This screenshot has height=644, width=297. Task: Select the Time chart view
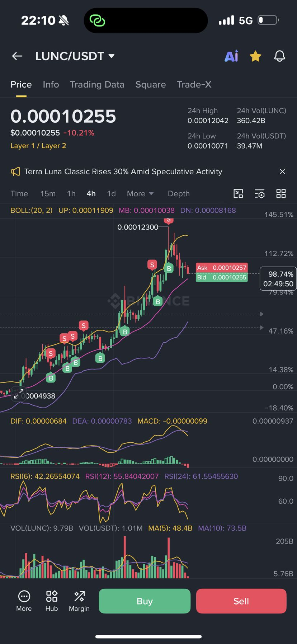point(19,194)
